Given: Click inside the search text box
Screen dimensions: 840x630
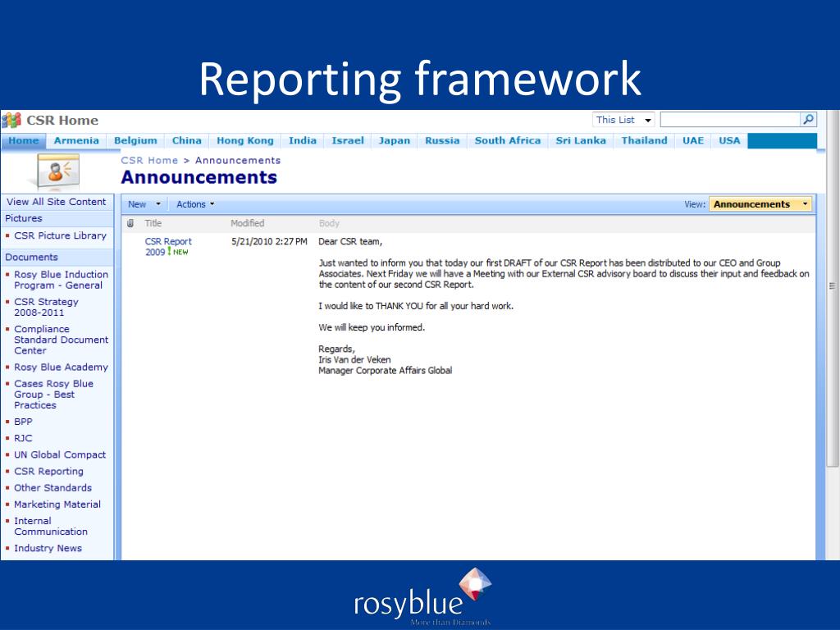Looking at the screenshot, I should [x=729, y=120].
